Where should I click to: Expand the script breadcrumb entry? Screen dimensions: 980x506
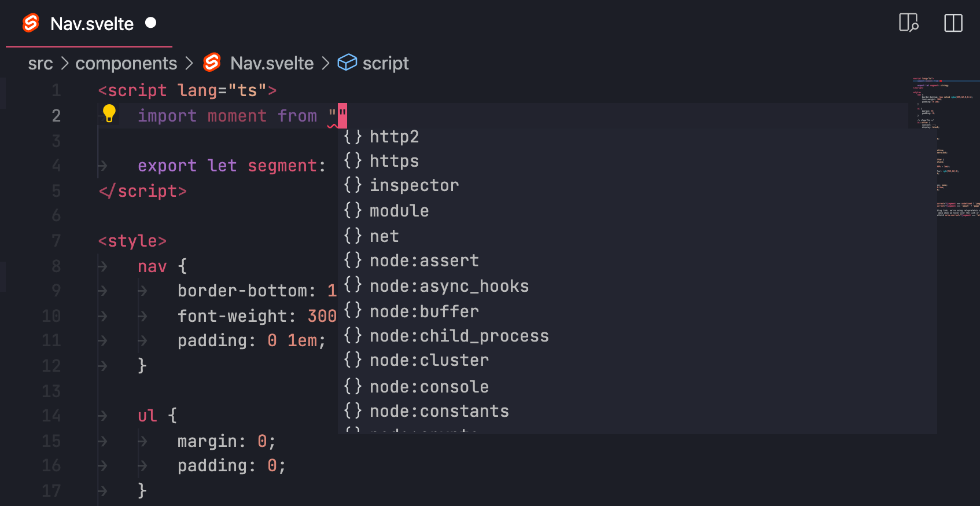[x=385, y=63]
